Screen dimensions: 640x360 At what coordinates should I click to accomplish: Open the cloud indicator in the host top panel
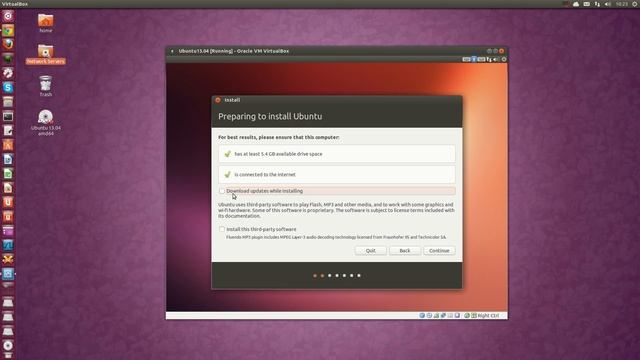click(x=576, y=4)
